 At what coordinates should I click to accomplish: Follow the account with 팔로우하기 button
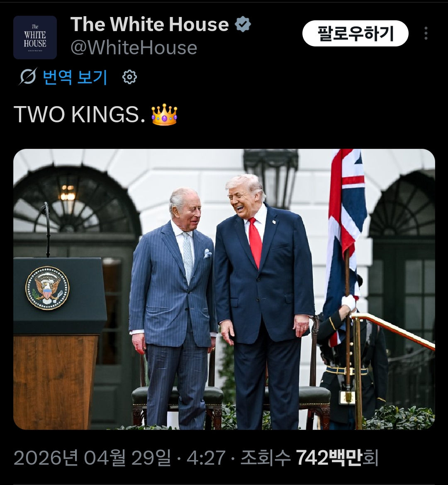pyautogui.click(x=355, y=34)
